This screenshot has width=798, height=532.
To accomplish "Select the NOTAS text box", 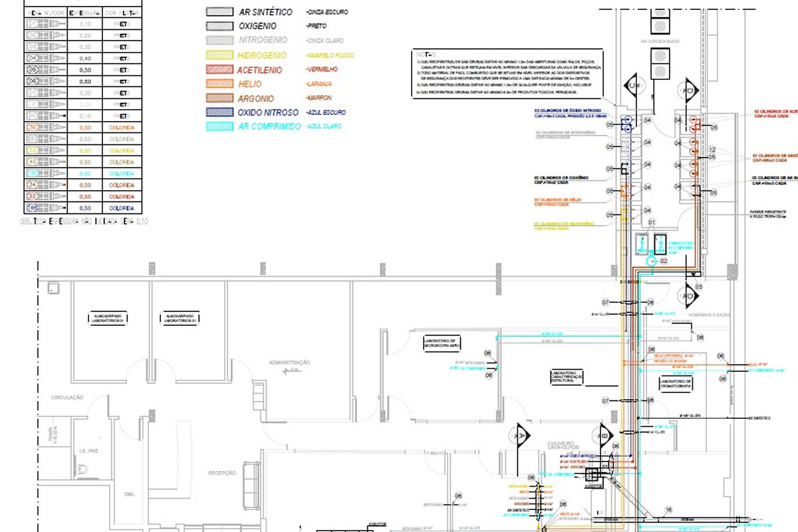I will pyautogui.click(x=507, y=74).
